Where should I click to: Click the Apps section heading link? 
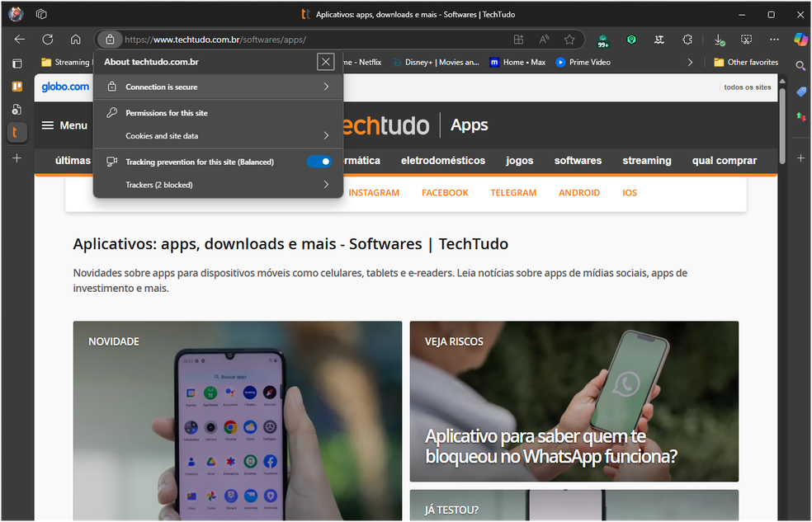point(470,125)
